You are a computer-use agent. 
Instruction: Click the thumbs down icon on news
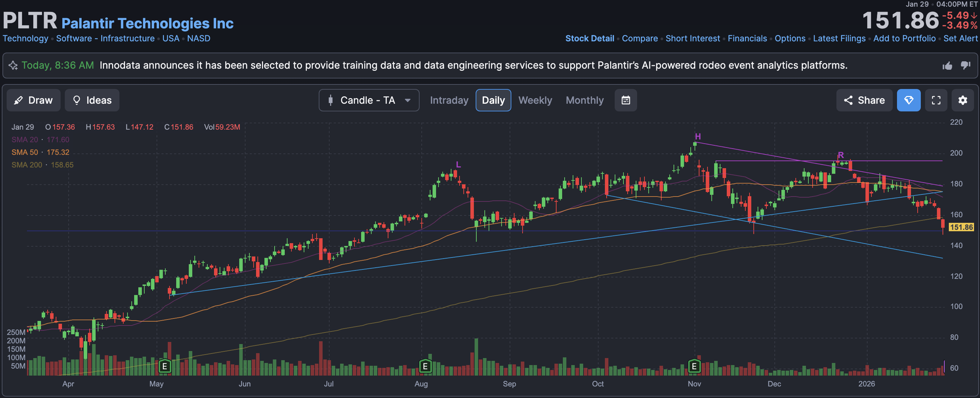click(965, 66)
